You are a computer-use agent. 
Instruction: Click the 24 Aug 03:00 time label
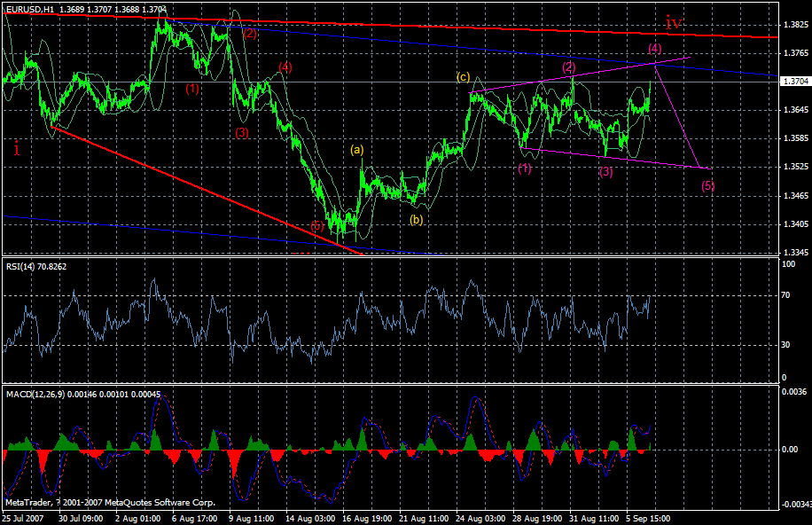coord(480,518)
